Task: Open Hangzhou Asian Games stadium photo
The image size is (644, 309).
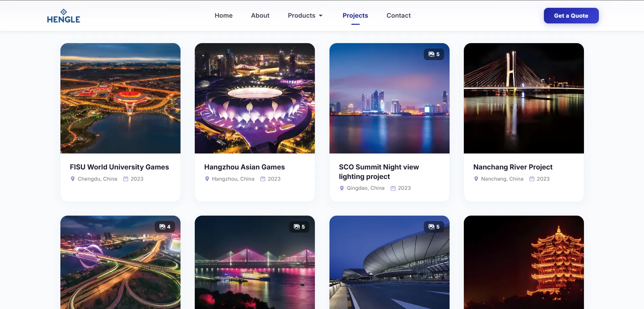Action: [255, 98]
